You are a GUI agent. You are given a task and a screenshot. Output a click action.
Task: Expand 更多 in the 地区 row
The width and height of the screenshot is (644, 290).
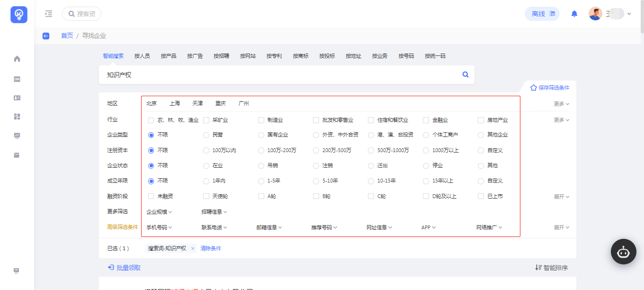562,104
